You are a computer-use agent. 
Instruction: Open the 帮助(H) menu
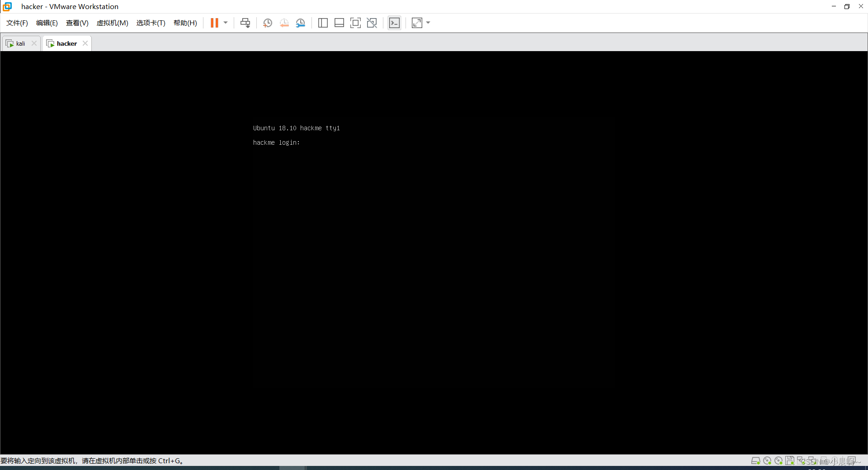(x=185, y=23)
